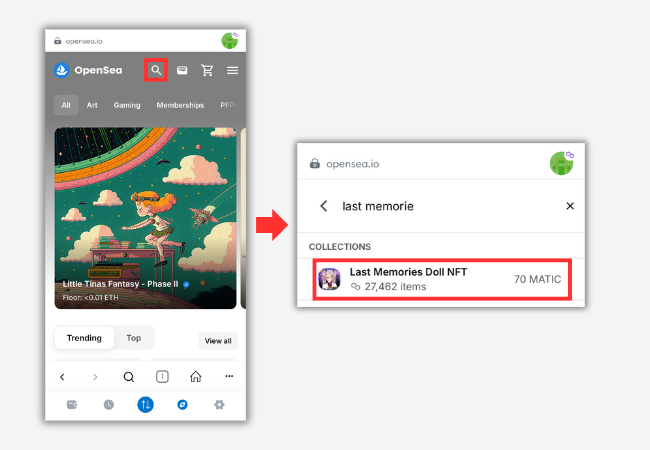This screenshot has width=650, height=450.
Task: Click the verified badge next to Phase II
Action: coord(186,284)
